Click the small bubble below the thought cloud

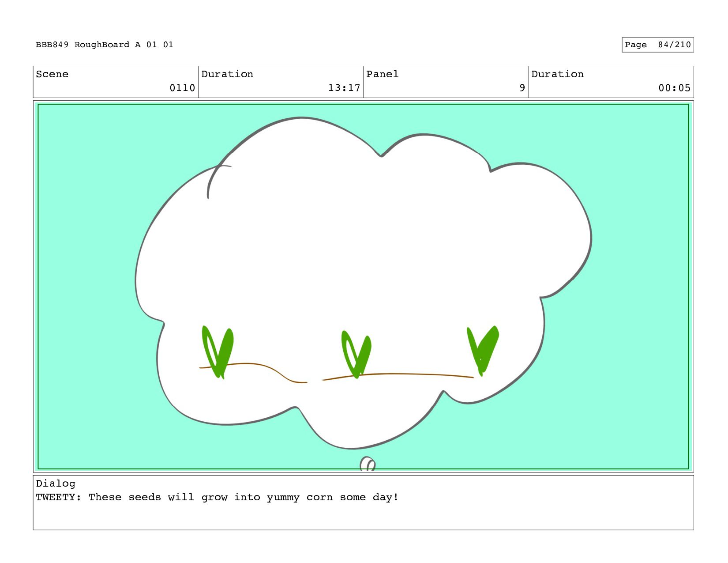point(368,464)
